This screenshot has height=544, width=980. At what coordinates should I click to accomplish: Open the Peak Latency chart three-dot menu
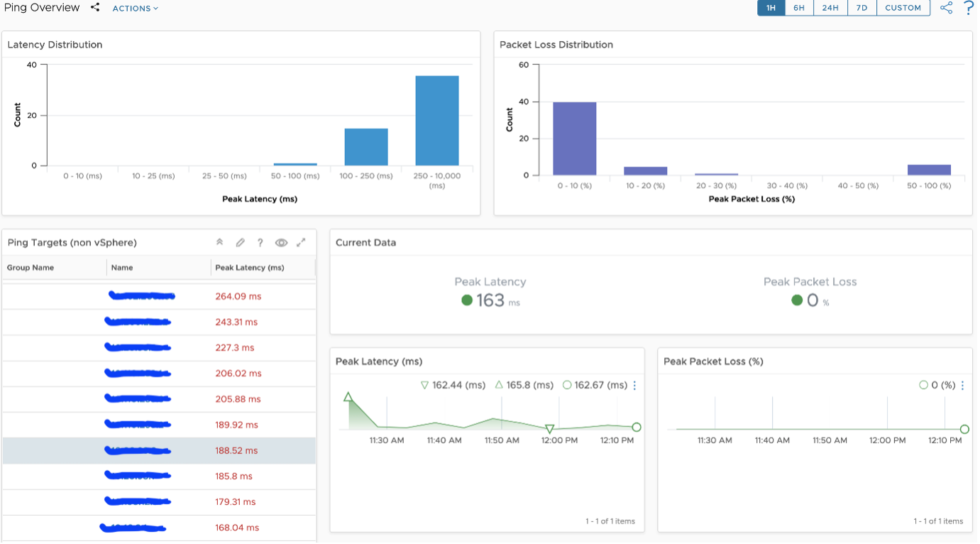click(x=634, y=386)
